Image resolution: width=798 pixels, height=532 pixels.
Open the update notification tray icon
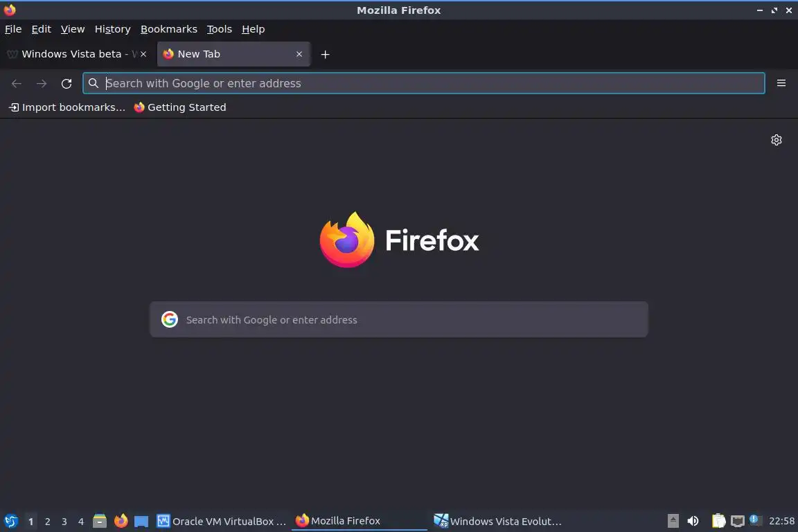(755, 520)
